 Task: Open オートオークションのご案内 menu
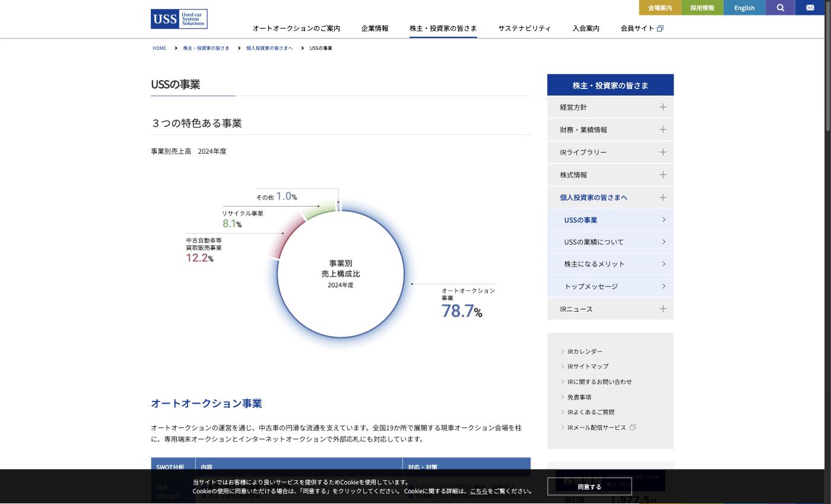coord(296,28)
